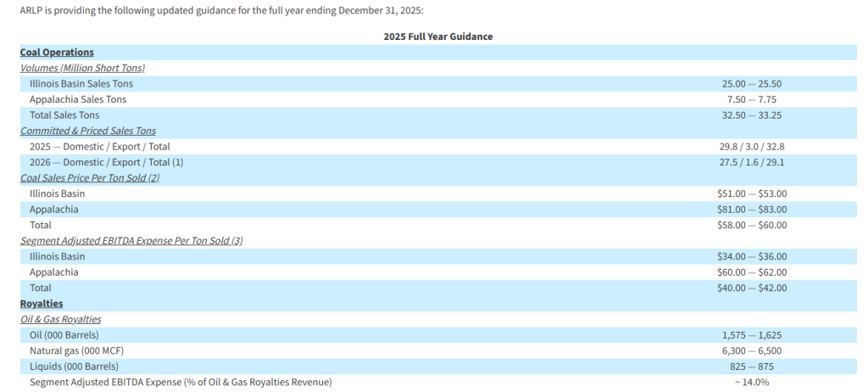The width and height of the screenshot is (868, 392).
Task: Click the Royalties section heading
Action: (x=42, y=304)
